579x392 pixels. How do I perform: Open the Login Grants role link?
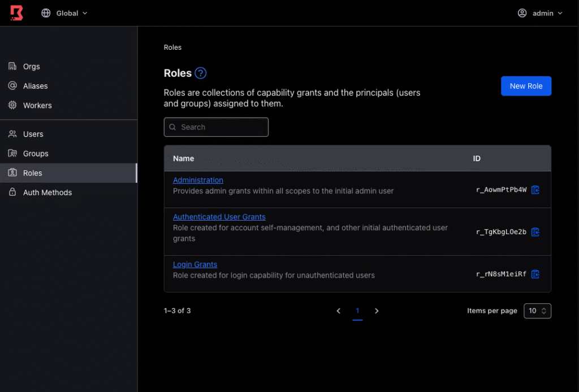pyautogui.click(x=195, y=265)
